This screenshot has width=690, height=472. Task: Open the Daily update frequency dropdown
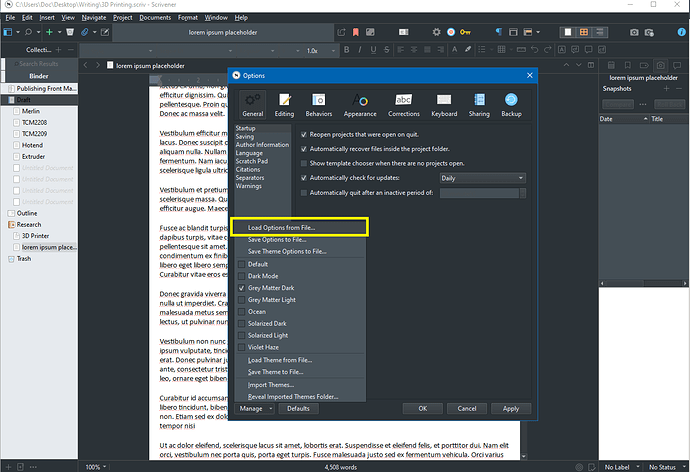click(482, 178)
